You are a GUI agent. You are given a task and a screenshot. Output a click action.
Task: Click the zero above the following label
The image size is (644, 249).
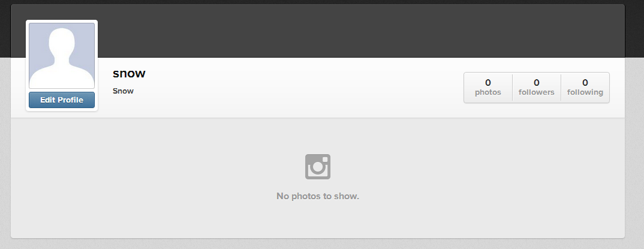pyautogui.click(x=585, y=83)
